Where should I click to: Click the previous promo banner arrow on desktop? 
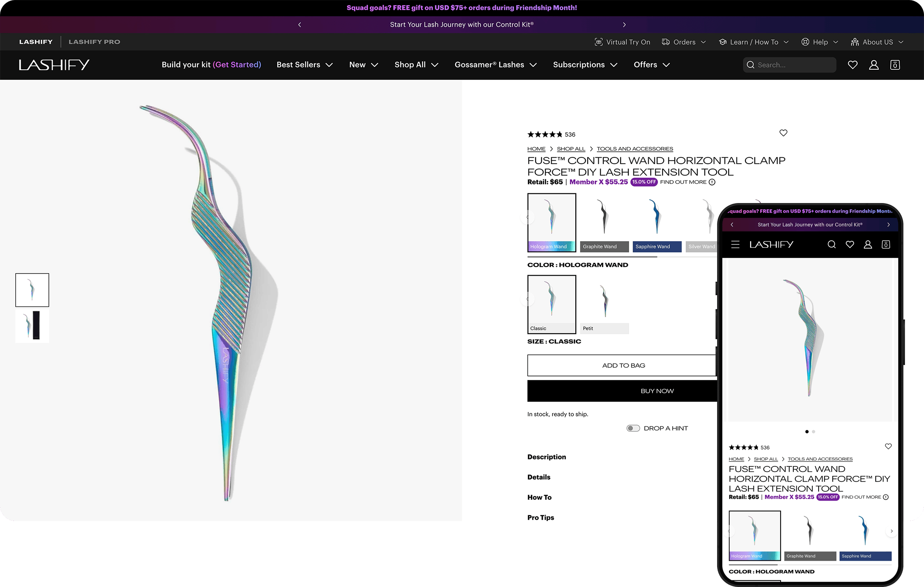(x=300, y=25)
